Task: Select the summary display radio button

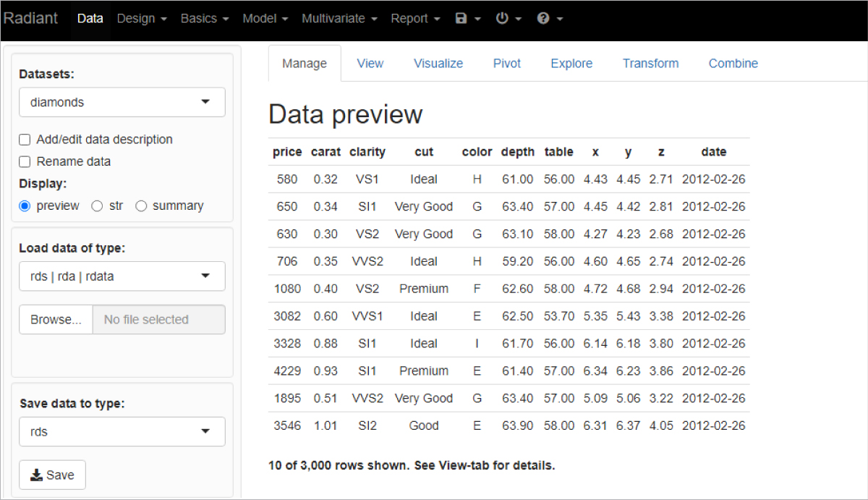Action: click(142, 205)
